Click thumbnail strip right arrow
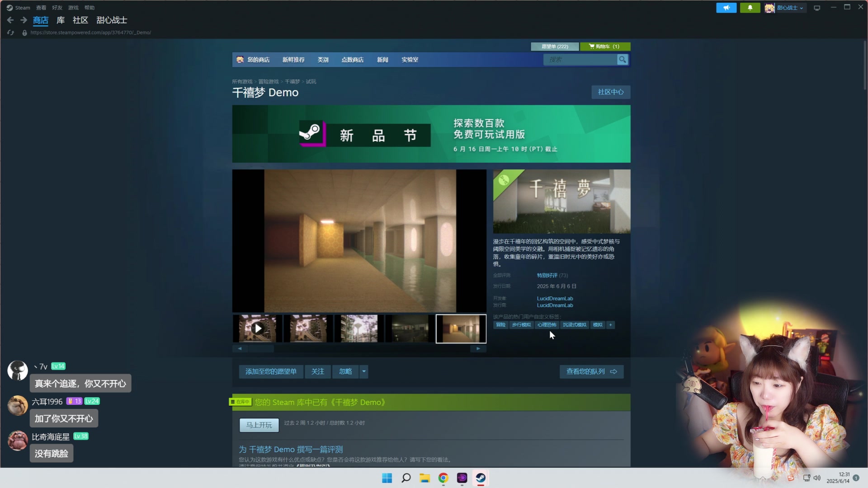Screen dimensions: 868x488 (478, 348)
